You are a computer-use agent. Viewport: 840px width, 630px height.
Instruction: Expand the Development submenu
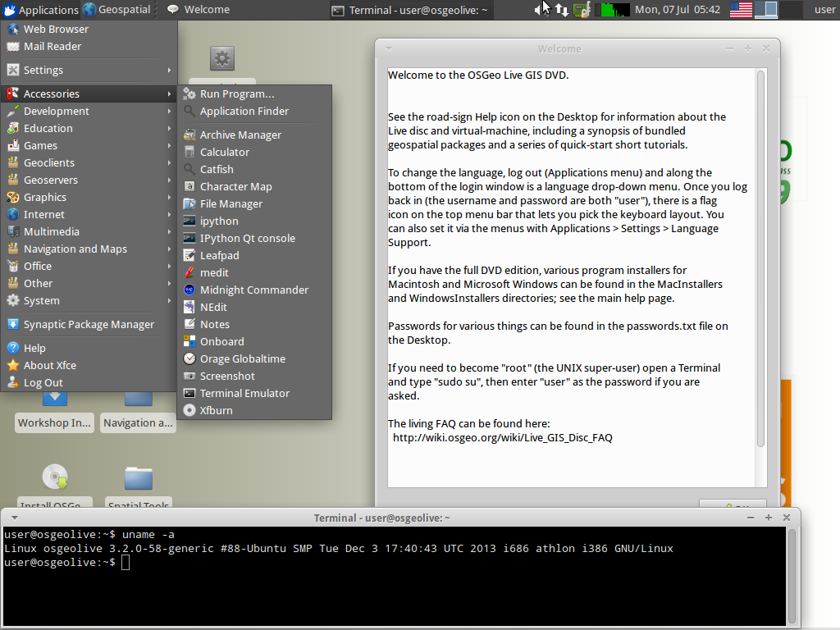coord(89,111)
